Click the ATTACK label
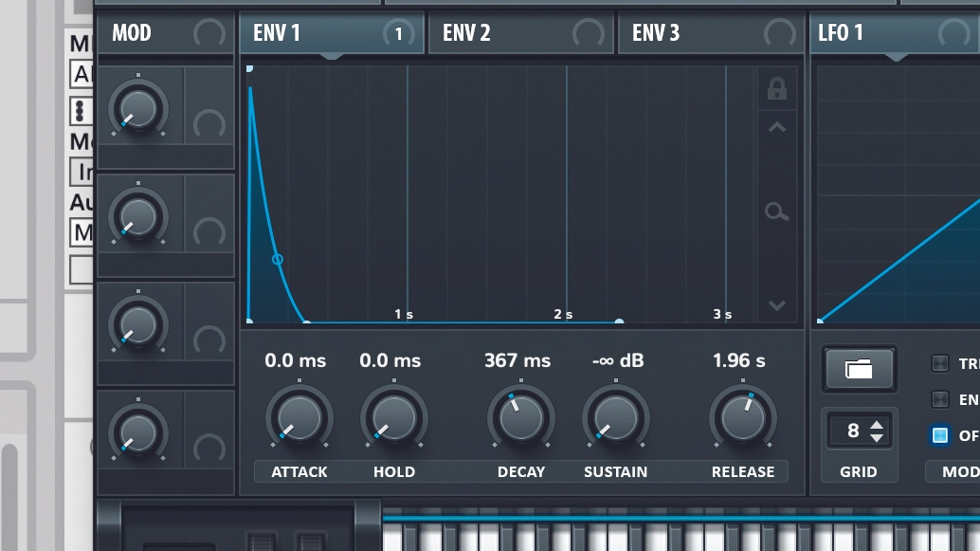 coord(299,472)
